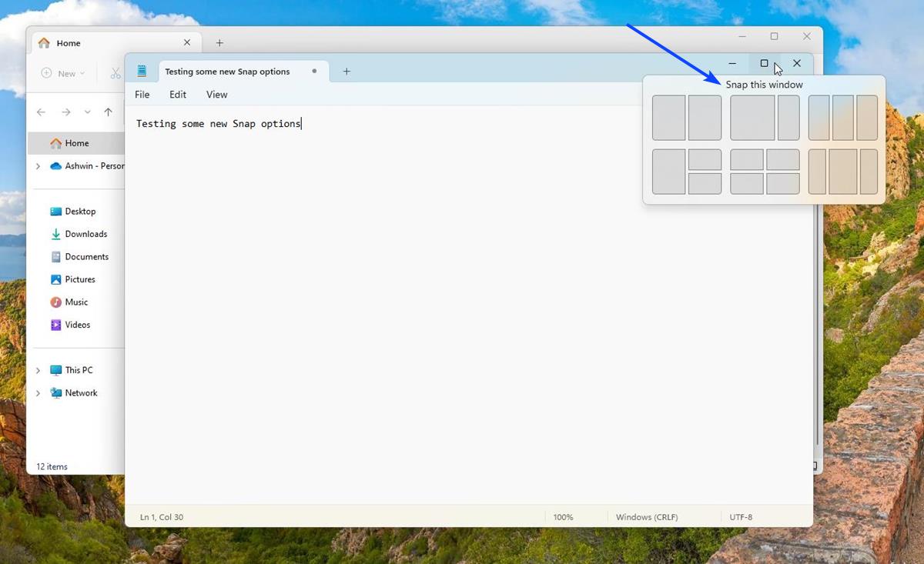Image resolution: width=924 pixels, height=564 pixels.
Task: Expand the This PC tree node
Action: point(38,370)
